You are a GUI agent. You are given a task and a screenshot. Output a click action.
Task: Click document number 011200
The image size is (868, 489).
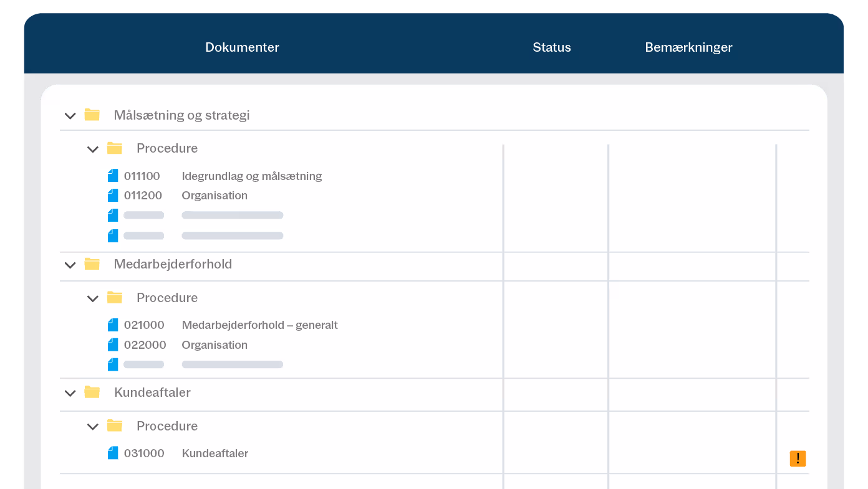(x=143, y=196)
